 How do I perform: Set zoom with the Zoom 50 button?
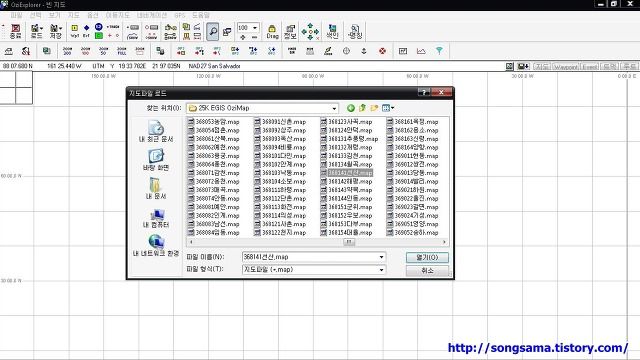[103, 51]
